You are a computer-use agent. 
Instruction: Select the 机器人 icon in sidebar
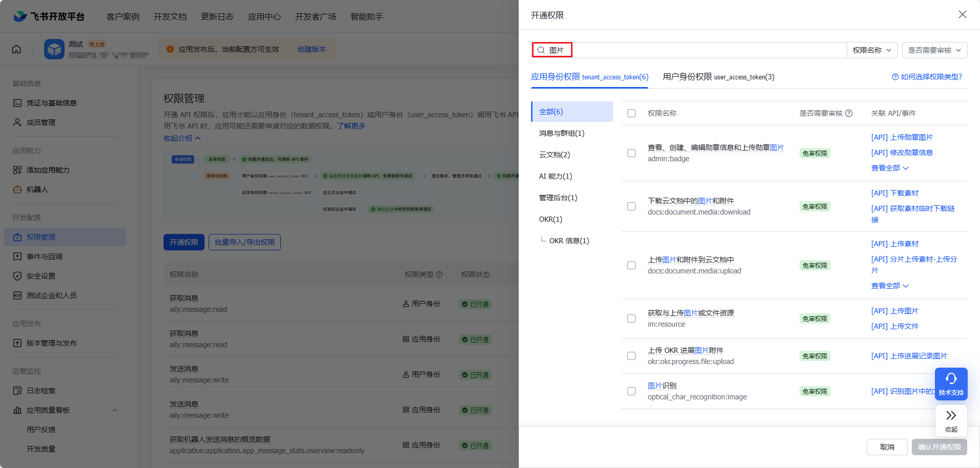[17, 189]
